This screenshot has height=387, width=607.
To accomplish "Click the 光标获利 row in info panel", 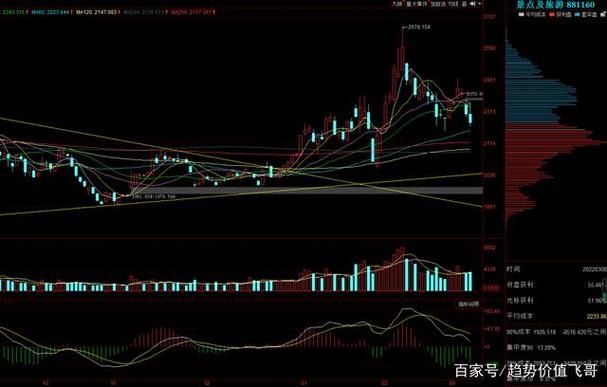I will 557,300.
